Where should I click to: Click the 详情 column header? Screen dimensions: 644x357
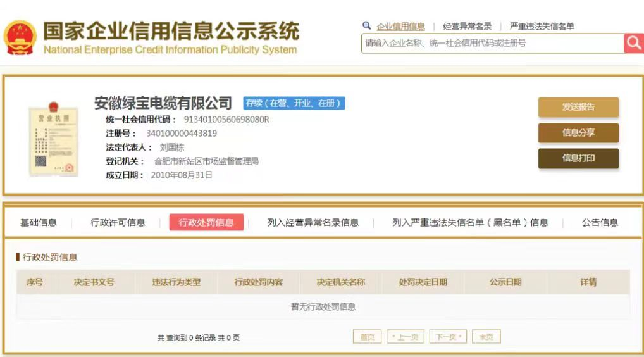(x=588, y=282)
